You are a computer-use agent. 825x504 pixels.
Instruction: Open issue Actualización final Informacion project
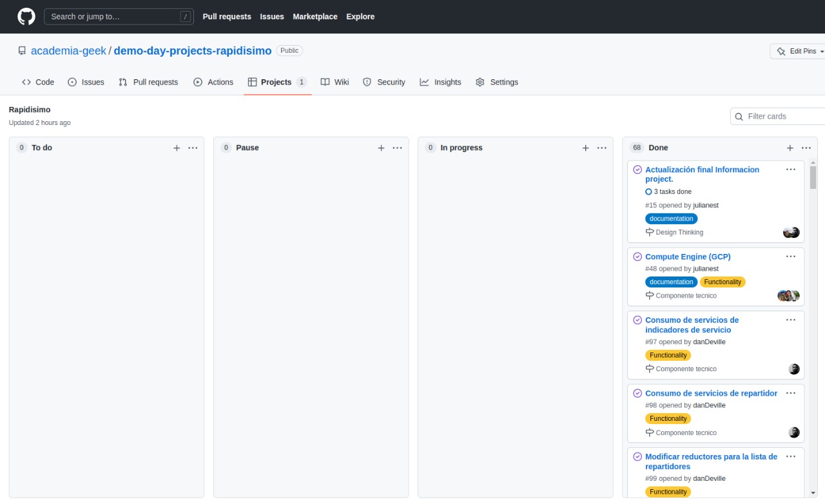(702, 174)
